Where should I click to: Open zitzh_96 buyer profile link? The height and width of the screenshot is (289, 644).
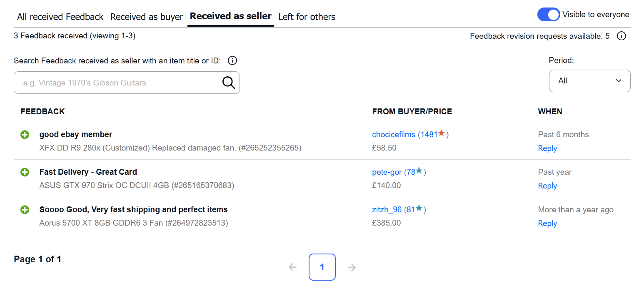[x=387, y=210]
